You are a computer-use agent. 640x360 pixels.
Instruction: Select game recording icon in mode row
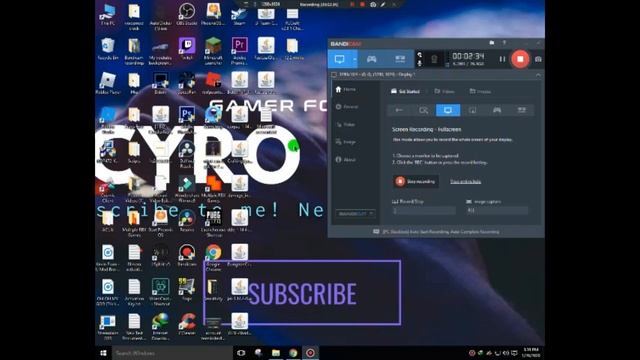(x=497, y=110)
